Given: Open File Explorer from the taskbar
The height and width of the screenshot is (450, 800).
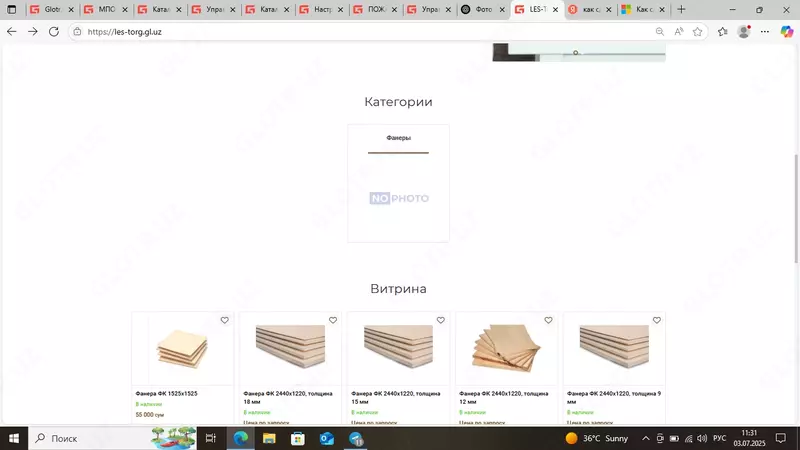Looking at the screenshot, I should 269,438.
